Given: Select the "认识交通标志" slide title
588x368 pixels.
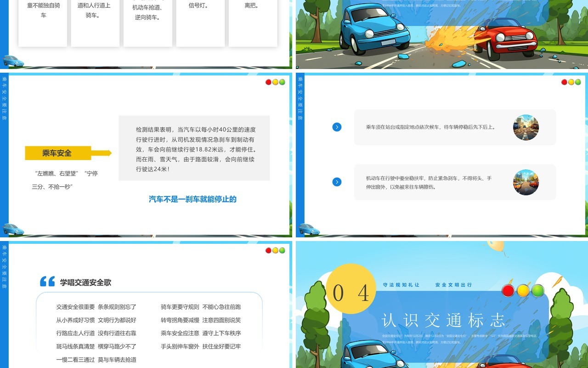Looking at the screenshot, I should click(443, 320).
